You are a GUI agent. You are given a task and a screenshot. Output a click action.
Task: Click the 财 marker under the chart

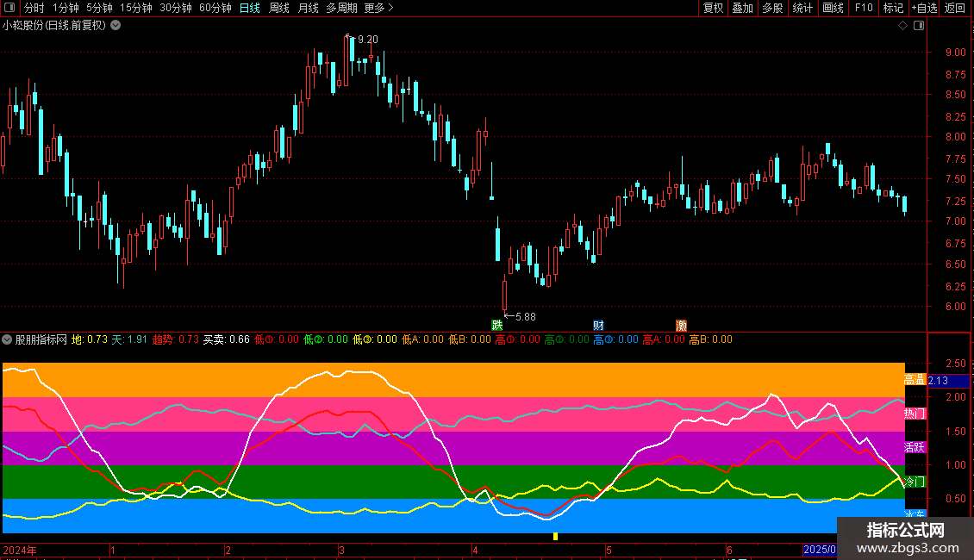click(x=598, y=326)
